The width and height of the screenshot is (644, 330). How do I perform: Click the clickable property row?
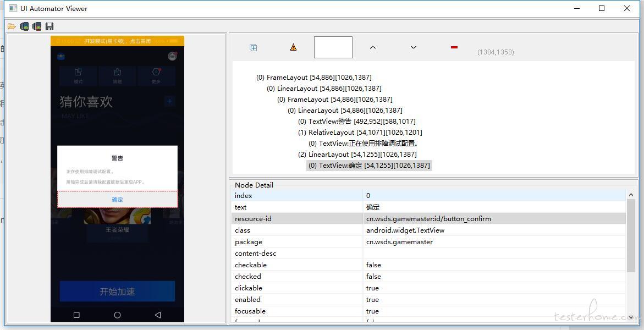click(429, 288)
